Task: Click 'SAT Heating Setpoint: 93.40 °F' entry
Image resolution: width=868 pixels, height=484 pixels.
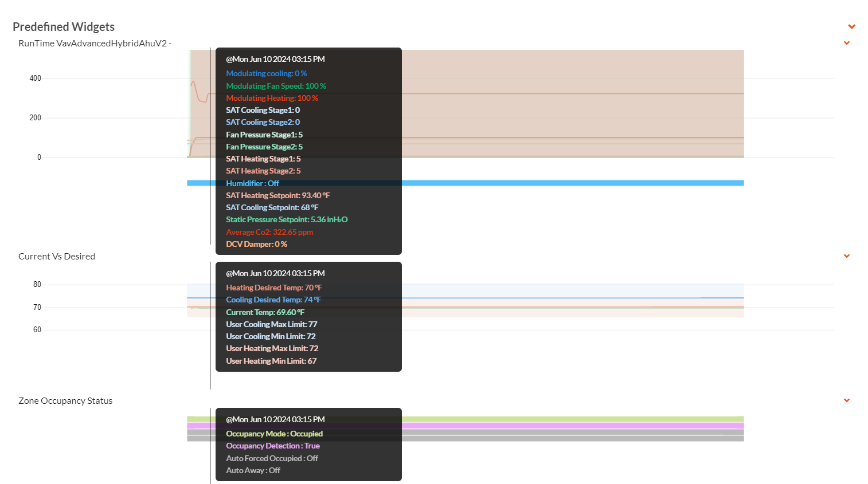Action: click(278, 195)
